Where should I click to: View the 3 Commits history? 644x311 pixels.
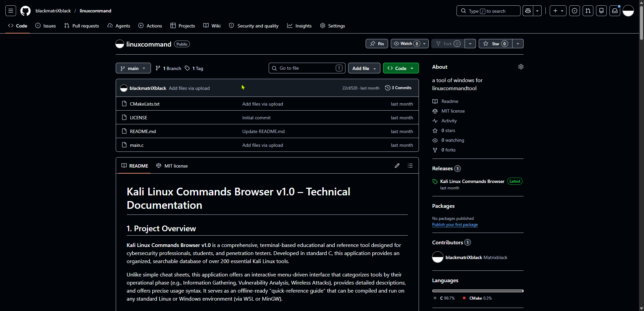click(x=398, y=88)
